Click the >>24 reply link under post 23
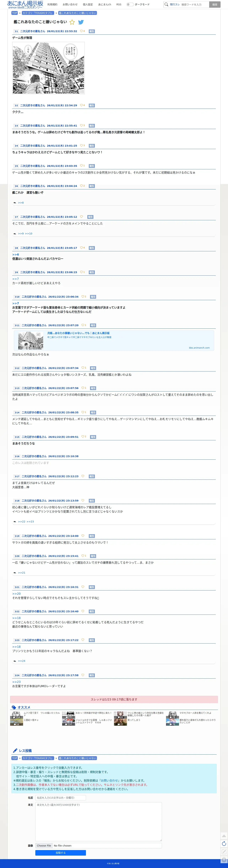228x868 pixels. (22, 661)
